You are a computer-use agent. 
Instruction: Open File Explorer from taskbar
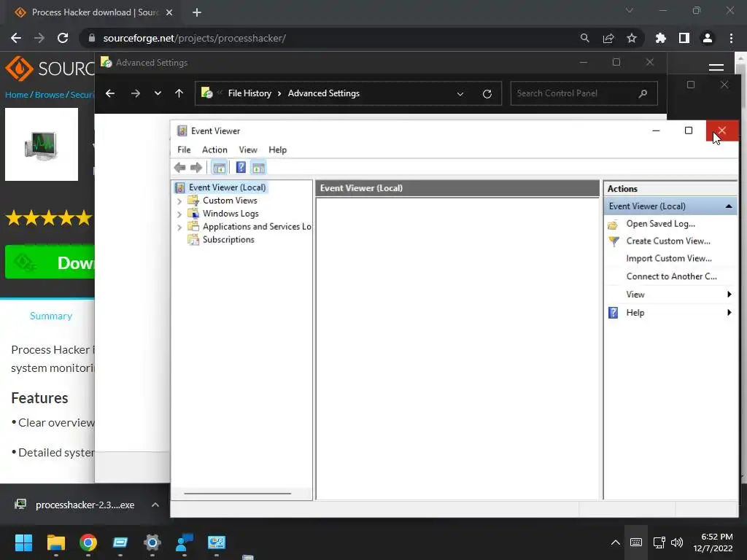[55, 542]
